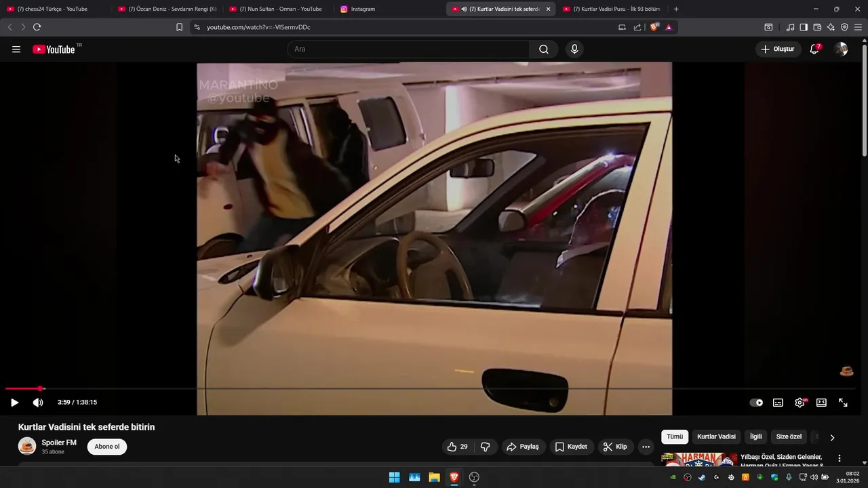Open the Brave VPN shield icon
868x488 pixels.
pos(844,27)
